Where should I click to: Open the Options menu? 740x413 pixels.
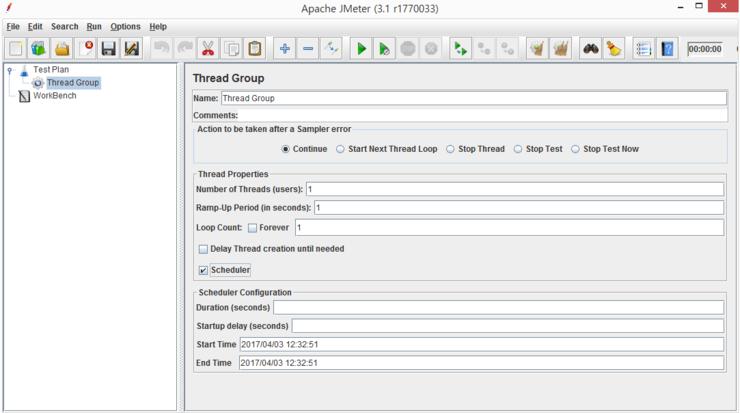[x=125, y=26]
